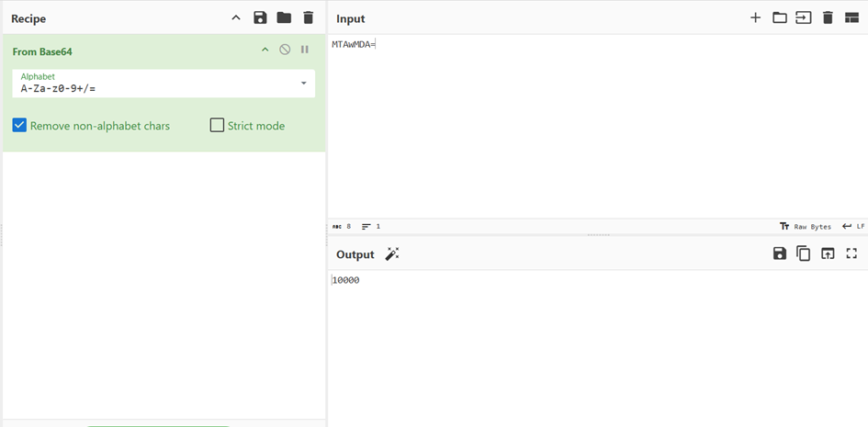868x427 pixels.
Task: Disable the From Base64 operation
Action: tap(285, 50)
